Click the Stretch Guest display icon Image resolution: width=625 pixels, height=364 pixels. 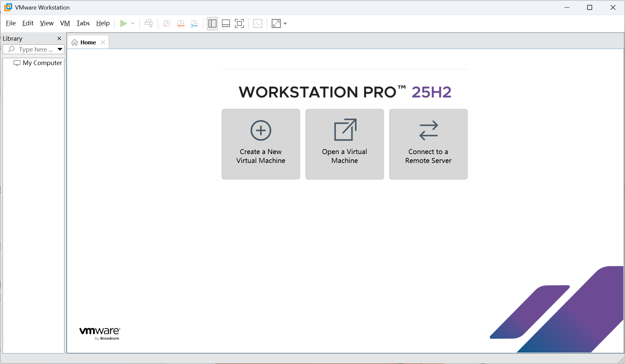pyautogui.click(x=276, y=23)
